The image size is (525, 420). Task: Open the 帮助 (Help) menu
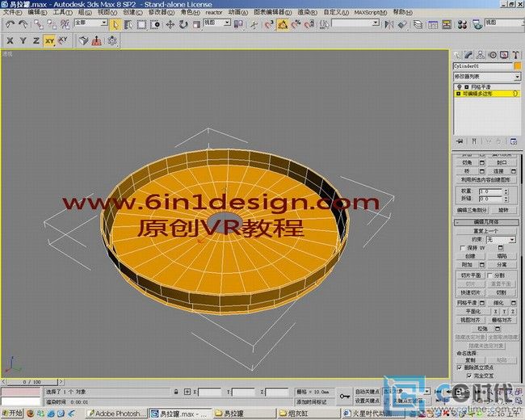pos(403,12)
